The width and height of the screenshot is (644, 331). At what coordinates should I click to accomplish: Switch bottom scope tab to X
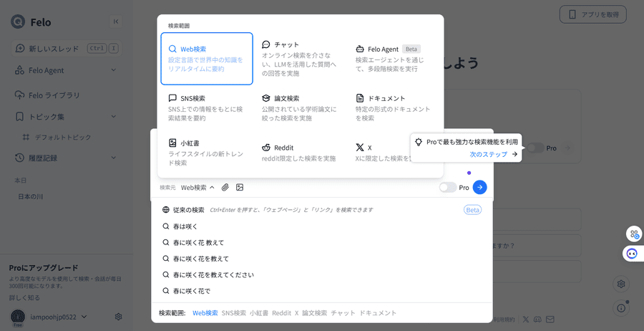[296, 313]
